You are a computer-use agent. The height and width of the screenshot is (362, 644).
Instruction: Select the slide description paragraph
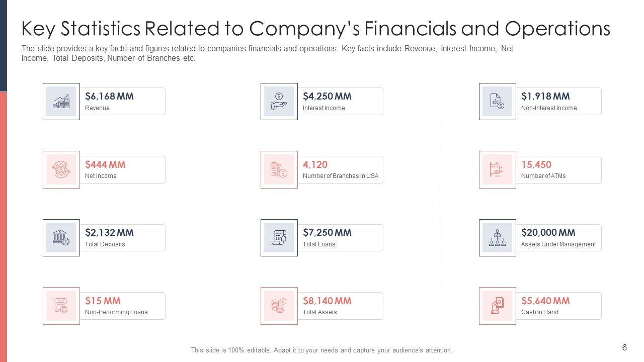[267, 53]
